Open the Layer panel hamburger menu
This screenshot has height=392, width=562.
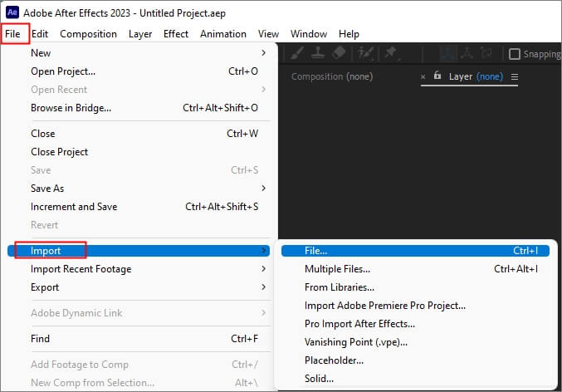[515, 76]
